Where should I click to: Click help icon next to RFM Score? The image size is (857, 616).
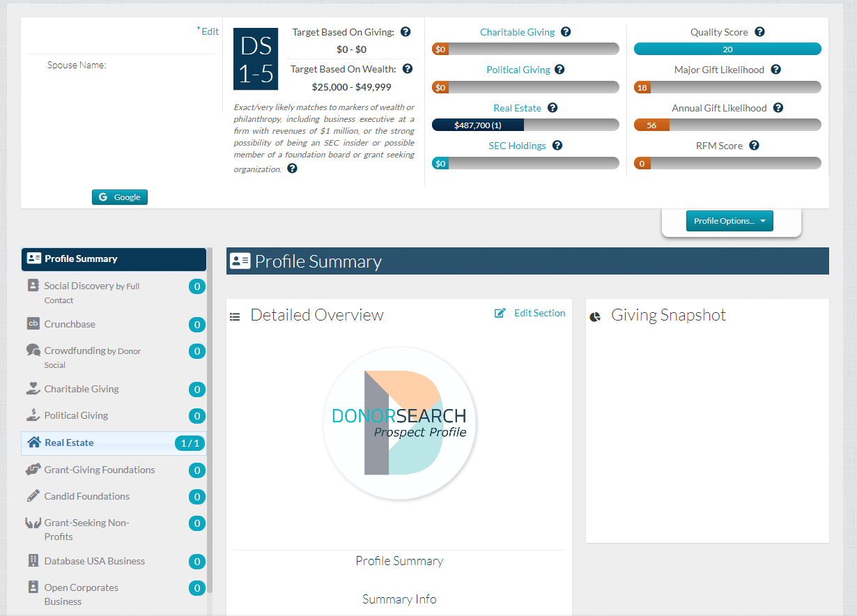pyautogui.click(x=754, y=146)
